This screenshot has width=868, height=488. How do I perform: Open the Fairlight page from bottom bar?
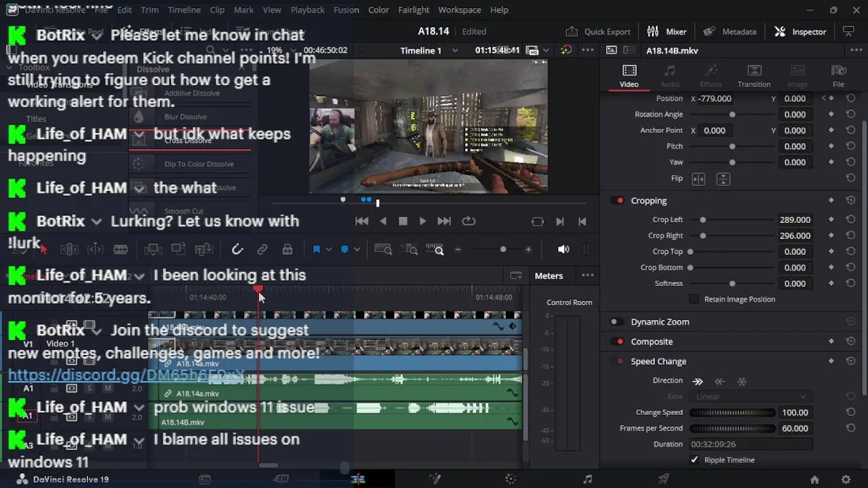[x=587, y=479]
